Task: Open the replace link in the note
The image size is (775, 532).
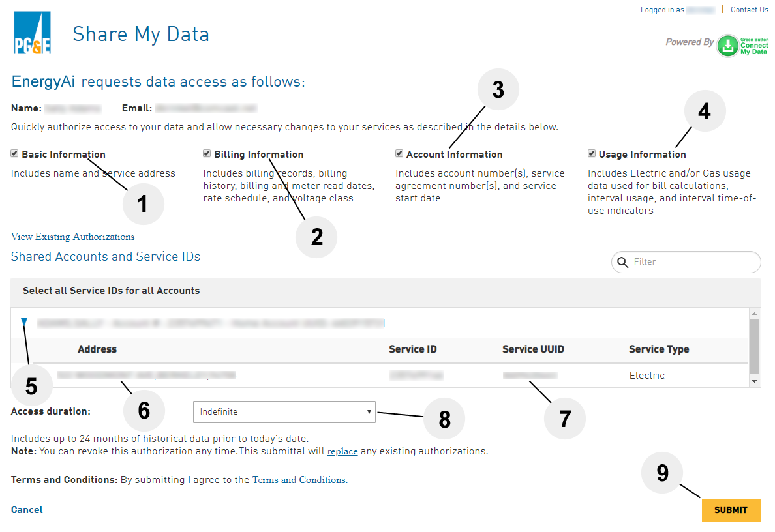Action: (342, 452)
